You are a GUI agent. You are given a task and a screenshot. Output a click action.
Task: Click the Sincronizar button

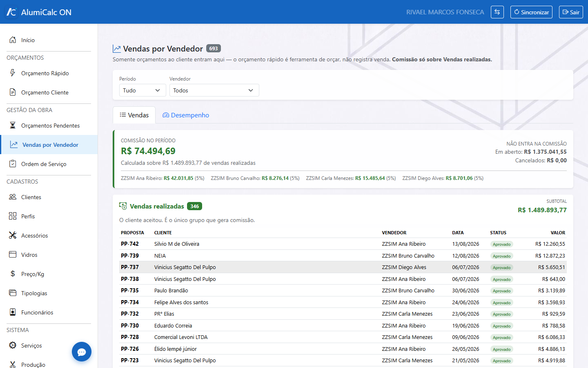531,12
